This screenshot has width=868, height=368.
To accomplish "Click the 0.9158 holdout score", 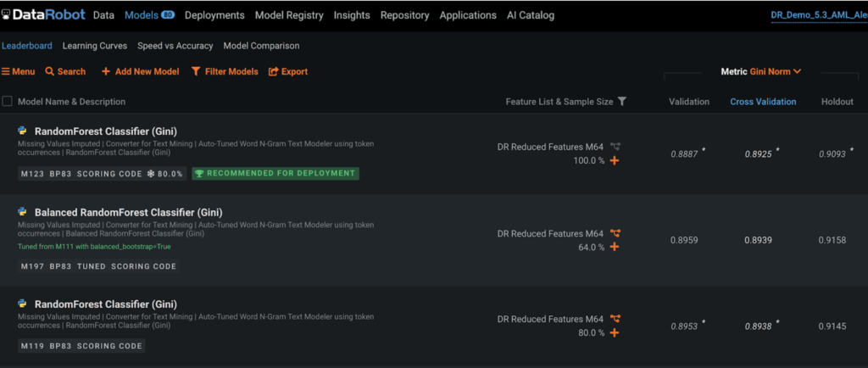I will (x=832, y=240).
